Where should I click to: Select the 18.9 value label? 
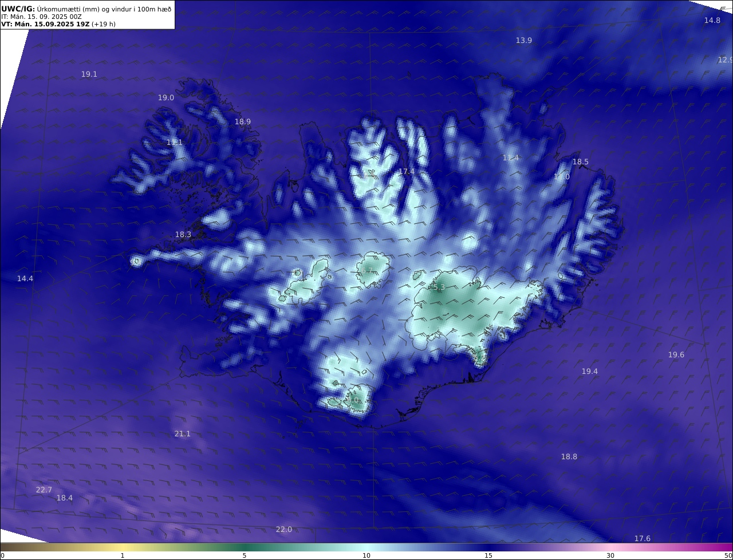(242, 122)
